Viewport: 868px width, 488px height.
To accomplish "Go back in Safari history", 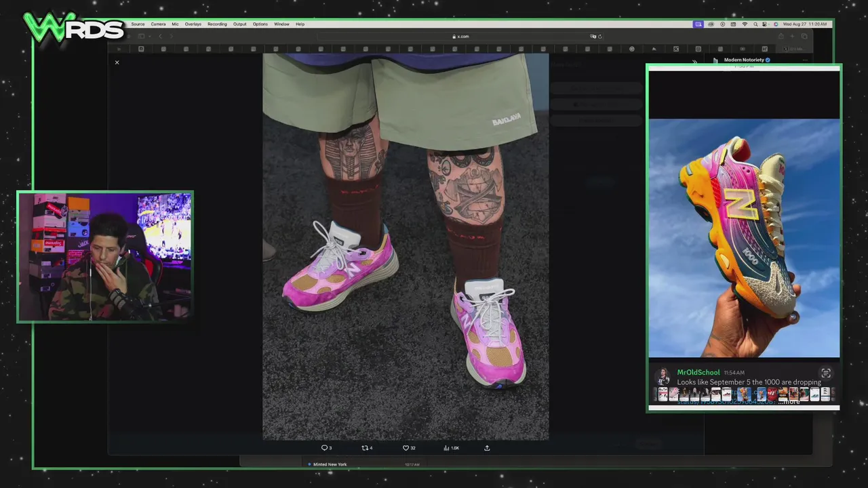I will pyautogui.click(x=160, y=36).
